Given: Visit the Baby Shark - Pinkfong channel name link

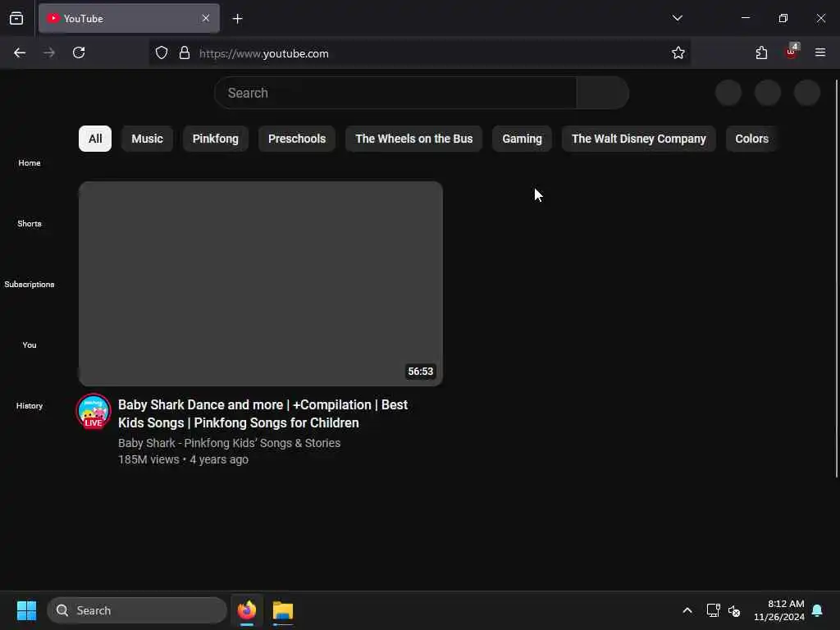Looking at the screenshot, I should point(230,443).
